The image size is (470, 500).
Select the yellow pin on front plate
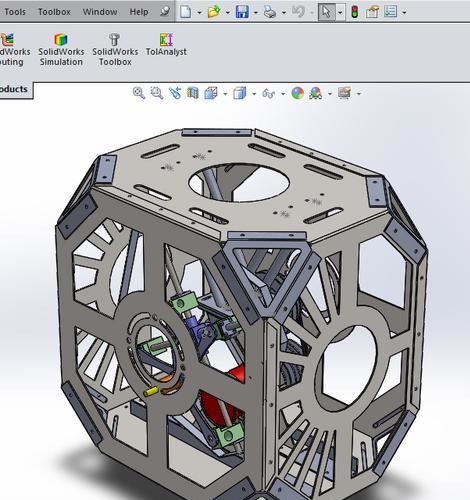[151, 391]
